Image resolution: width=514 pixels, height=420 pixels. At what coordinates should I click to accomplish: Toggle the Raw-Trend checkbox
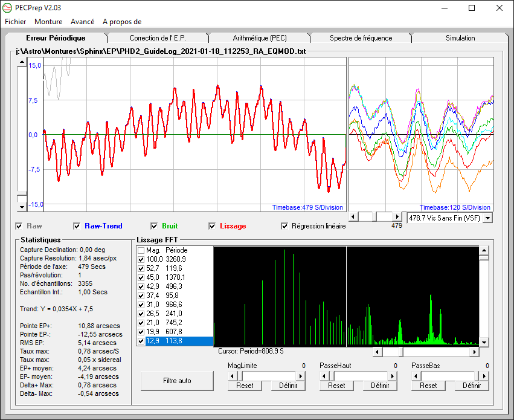point(77,226)
